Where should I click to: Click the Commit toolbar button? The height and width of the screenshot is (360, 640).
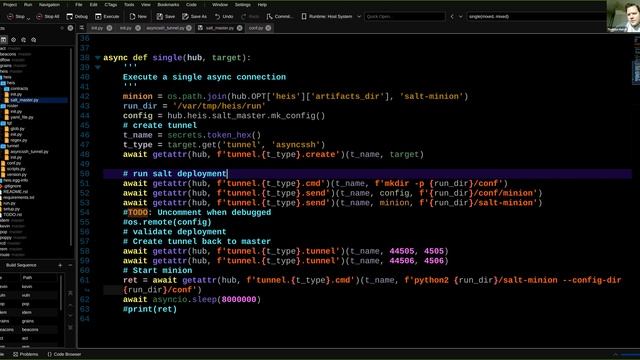tap(279, 16)
